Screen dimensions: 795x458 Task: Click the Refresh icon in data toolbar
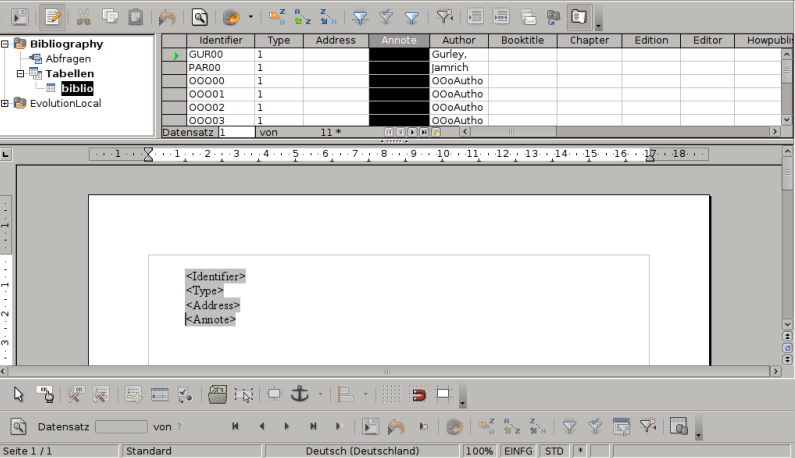coord(232,16)
